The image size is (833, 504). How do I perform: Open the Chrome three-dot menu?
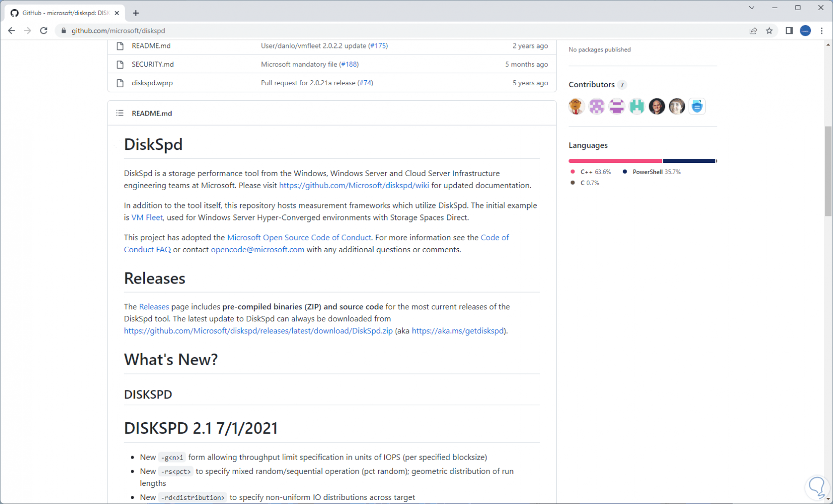point(822,31)
